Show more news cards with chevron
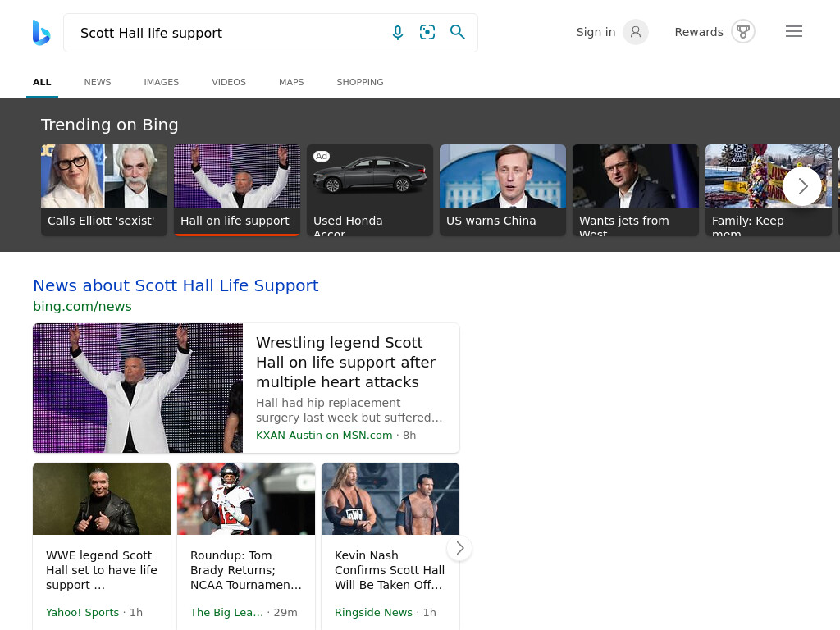840x630 pixels. pyautogui.click(x=459, y=548)
